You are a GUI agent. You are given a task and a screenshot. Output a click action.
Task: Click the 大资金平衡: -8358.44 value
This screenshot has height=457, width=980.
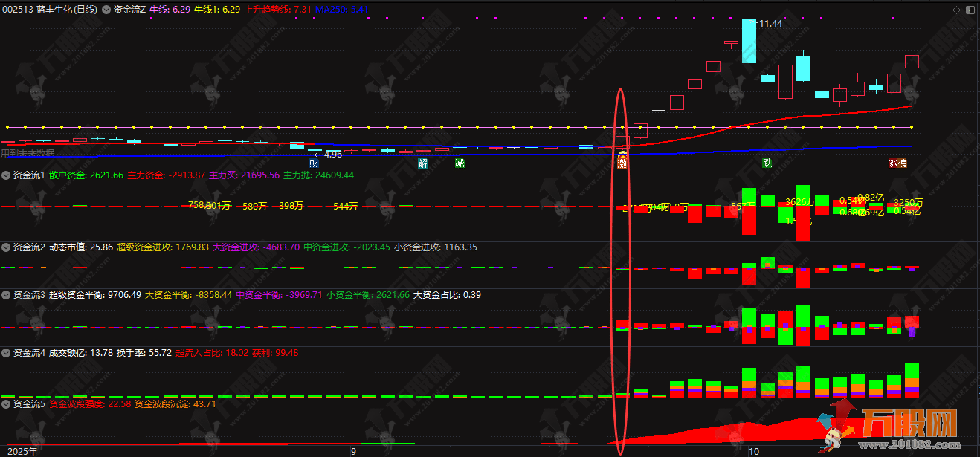click(x=188, y=294)
